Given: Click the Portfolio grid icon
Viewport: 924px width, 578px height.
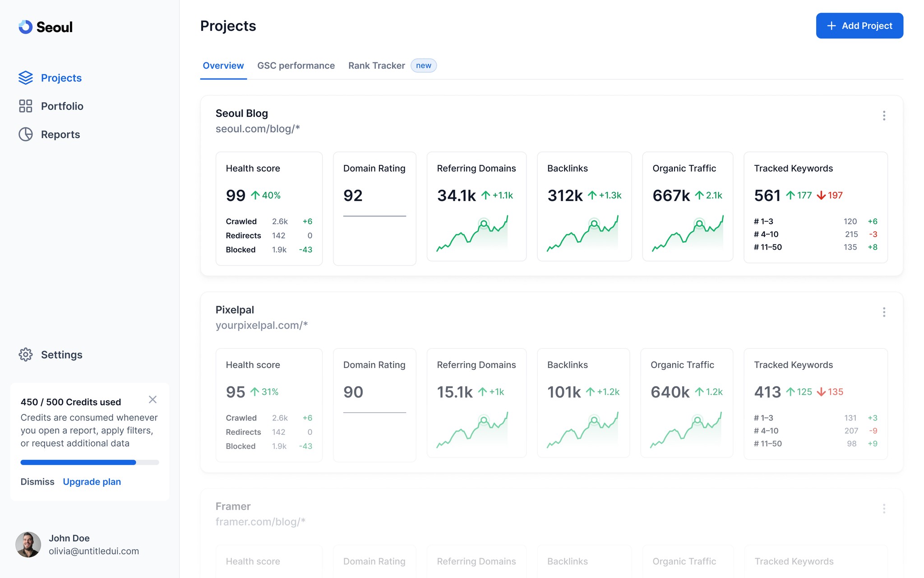Looking at the screenshot, I should coord(26,106).
